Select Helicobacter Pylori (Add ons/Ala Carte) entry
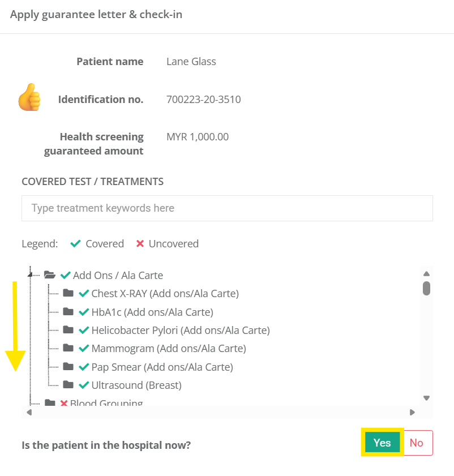 click(x=180, y=330)
